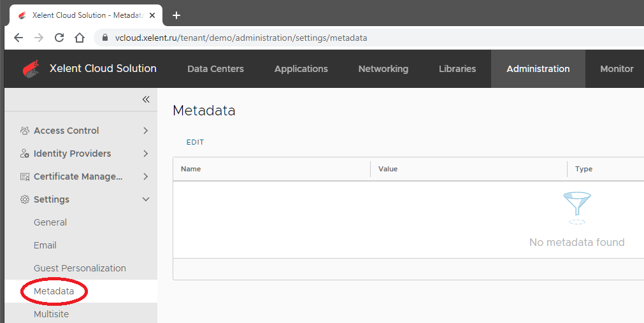Click the Access Control users icon
644x323 pixels.
(x=25, y=131)
